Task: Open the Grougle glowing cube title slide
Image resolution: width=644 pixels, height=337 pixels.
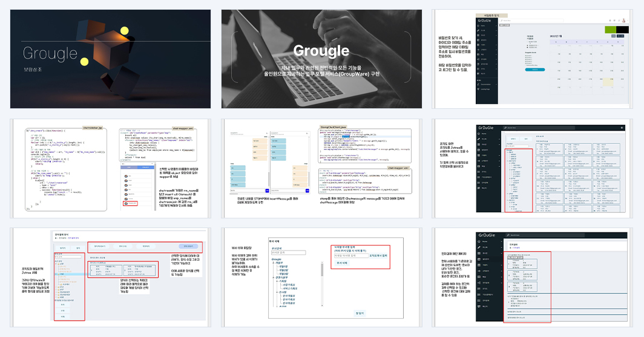Action: (111, 59)
